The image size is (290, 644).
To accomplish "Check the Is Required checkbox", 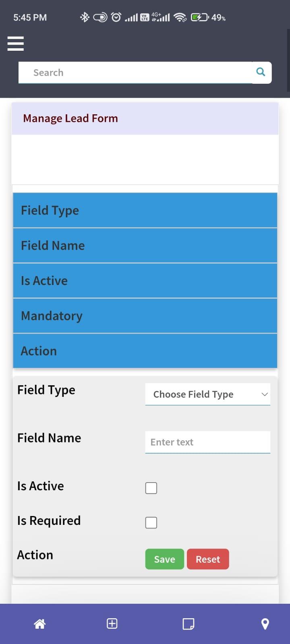I will [x=151, y=522].
